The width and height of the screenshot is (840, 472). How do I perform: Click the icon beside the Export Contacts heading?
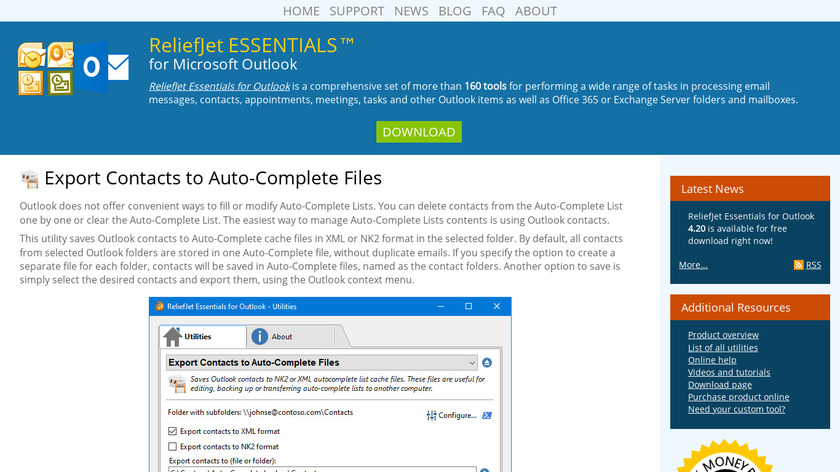[x=30, y=179]
